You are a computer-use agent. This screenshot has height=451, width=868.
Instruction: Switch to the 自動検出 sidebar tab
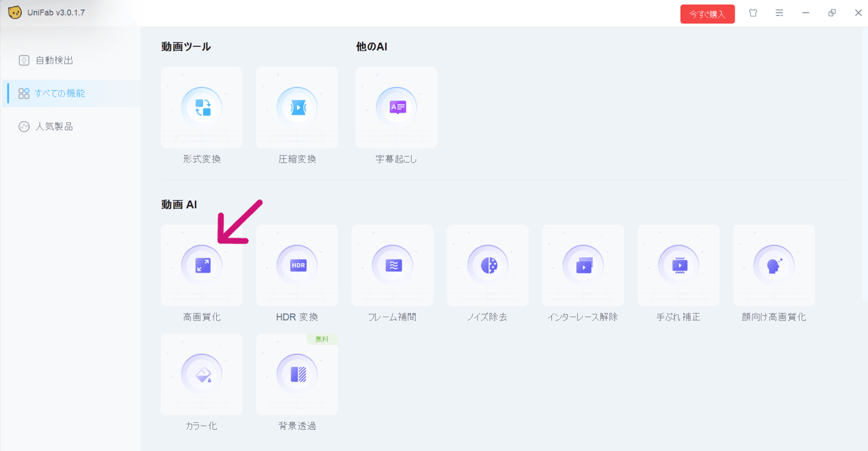[x=54, y=60]
